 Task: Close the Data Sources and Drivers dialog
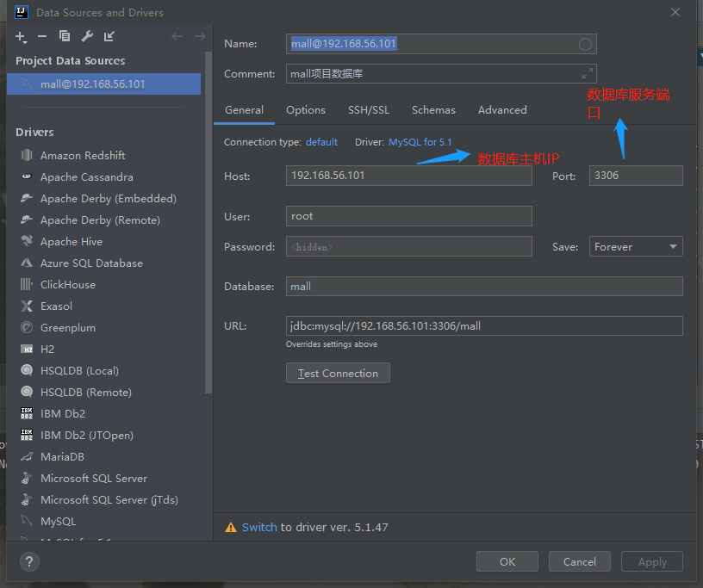point(675,13)
